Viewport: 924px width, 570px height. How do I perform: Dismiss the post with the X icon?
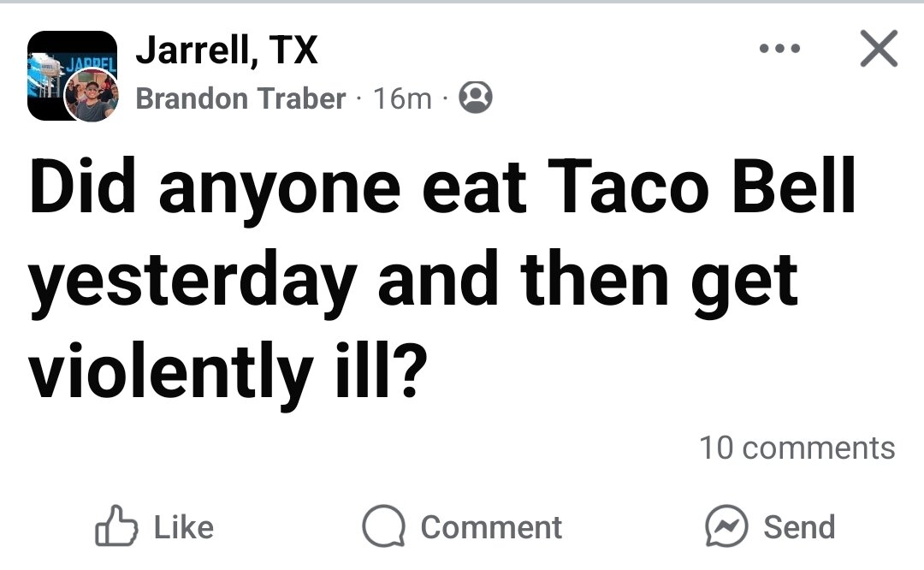coord(878,49)
